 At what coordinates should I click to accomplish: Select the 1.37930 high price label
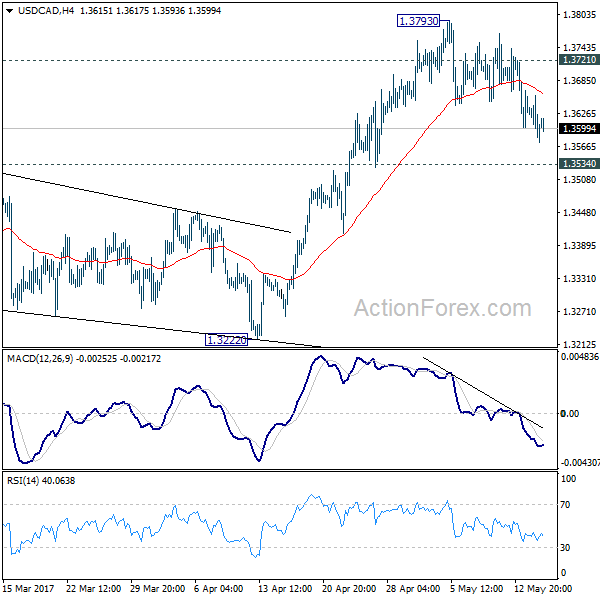[x=418, y=20]
